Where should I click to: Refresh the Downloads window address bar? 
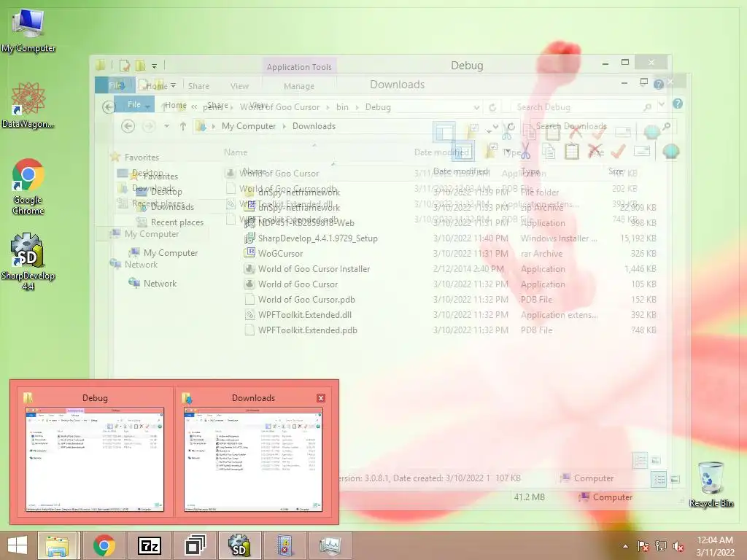click(x=511, y=126)
